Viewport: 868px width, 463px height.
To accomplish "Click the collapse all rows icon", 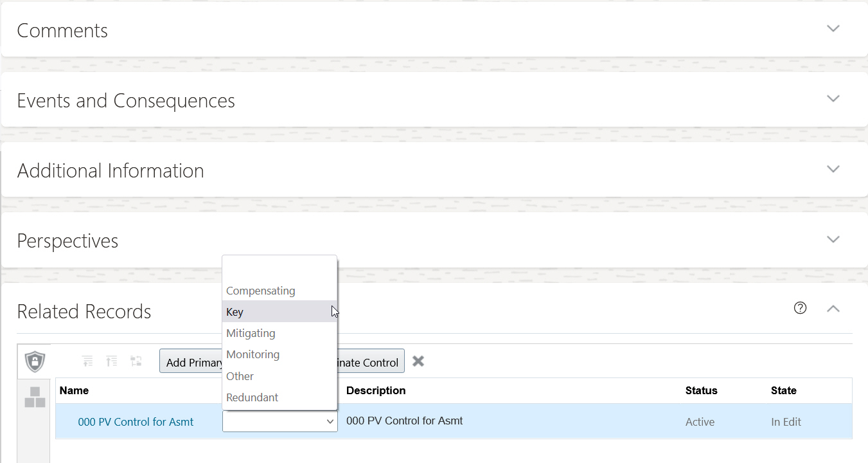I will (87, 361).
